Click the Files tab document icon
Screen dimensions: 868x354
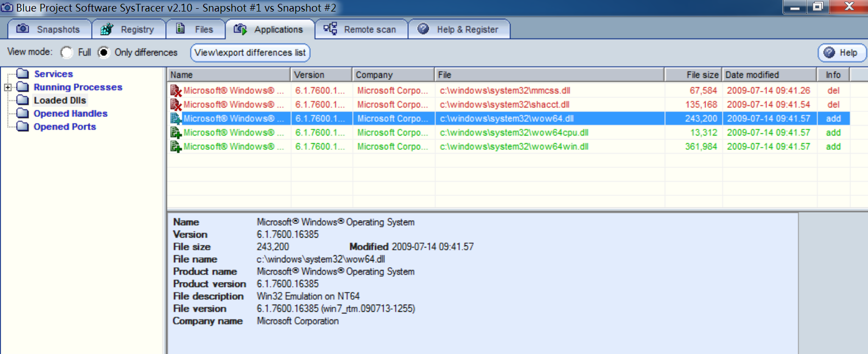click(180, 29)
